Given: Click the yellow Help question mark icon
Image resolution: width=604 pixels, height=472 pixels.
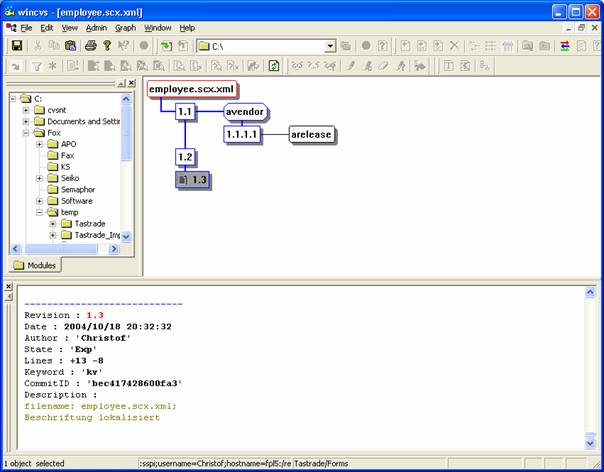Looking at the screenshot, I should point(107,46).
